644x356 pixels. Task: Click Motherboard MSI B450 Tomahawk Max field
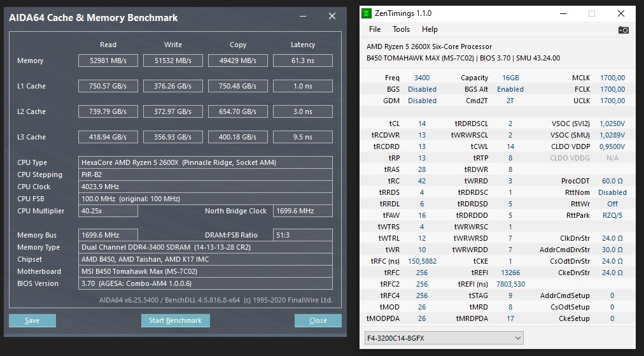206,271
